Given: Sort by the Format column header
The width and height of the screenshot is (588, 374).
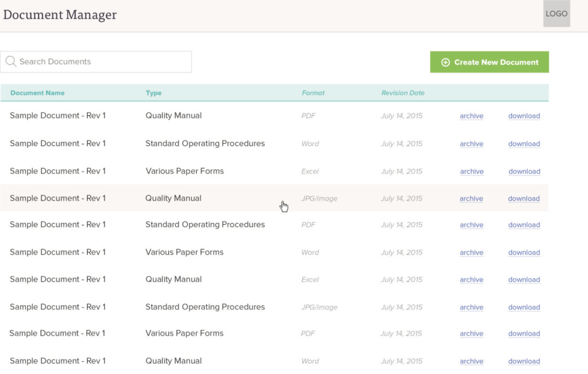Looking at the screenshot, I should (313, 93).
